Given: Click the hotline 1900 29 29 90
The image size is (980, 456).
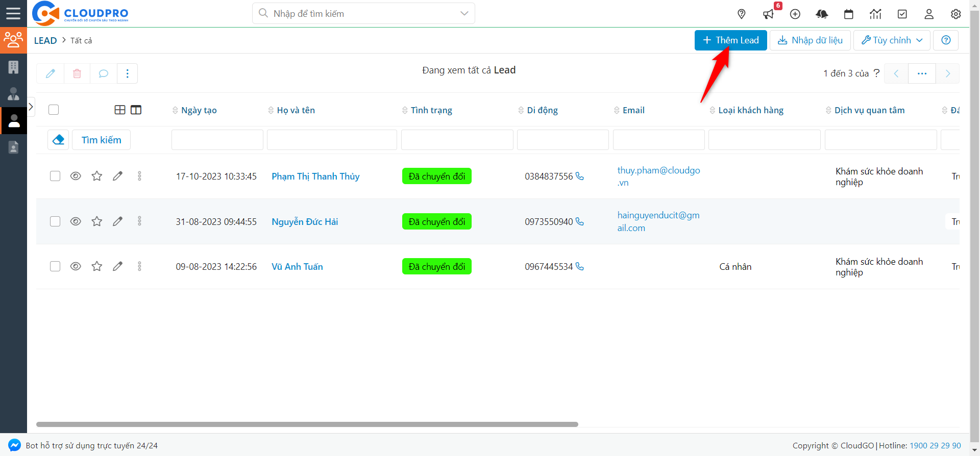Looking at the screenshot, I should (935, 445).
